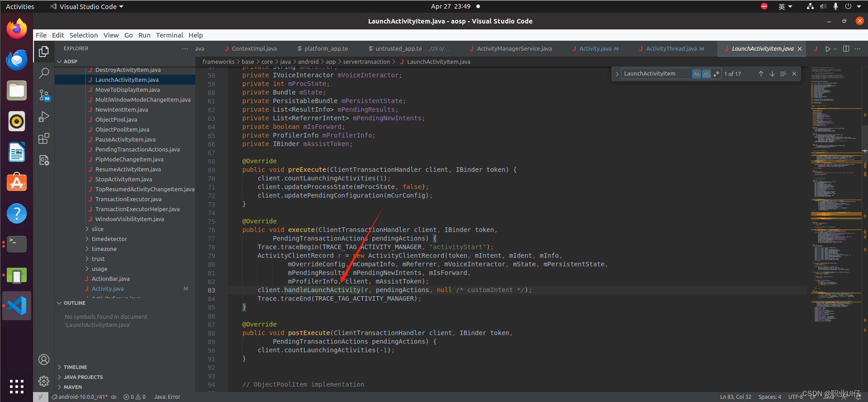Click android-10.0.0_r41 branch in status bar
The height and width of the screenshot is (402, 868).
click(x=80, y=397)
